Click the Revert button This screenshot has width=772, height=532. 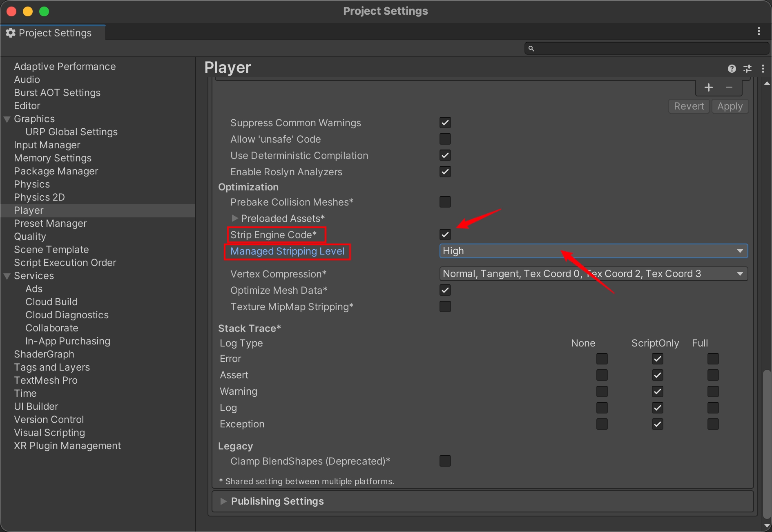(689, 106)
